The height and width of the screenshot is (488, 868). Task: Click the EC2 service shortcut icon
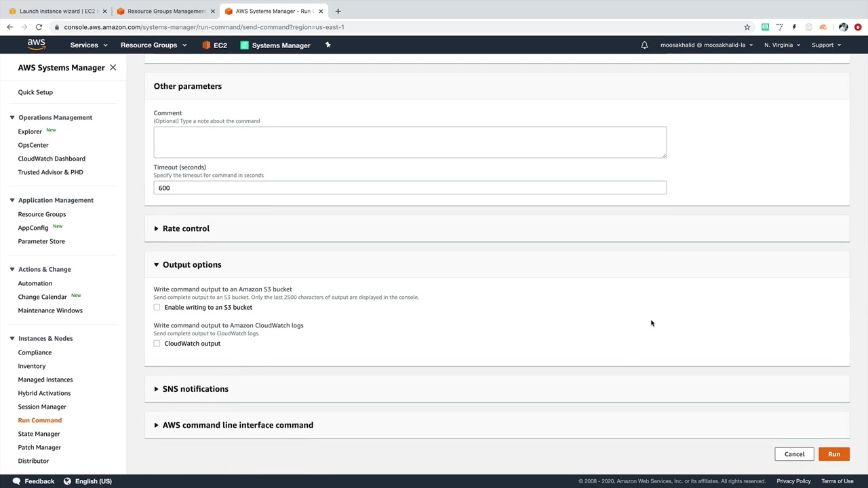tap(206, 45)
